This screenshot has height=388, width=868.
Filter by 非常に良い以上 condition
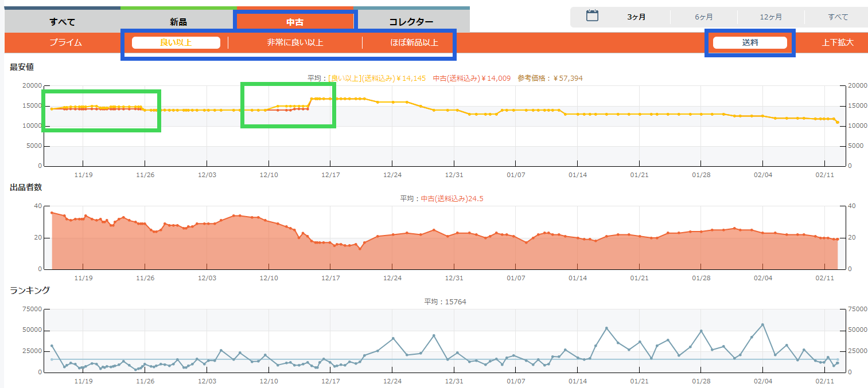(x=295, y=42)
